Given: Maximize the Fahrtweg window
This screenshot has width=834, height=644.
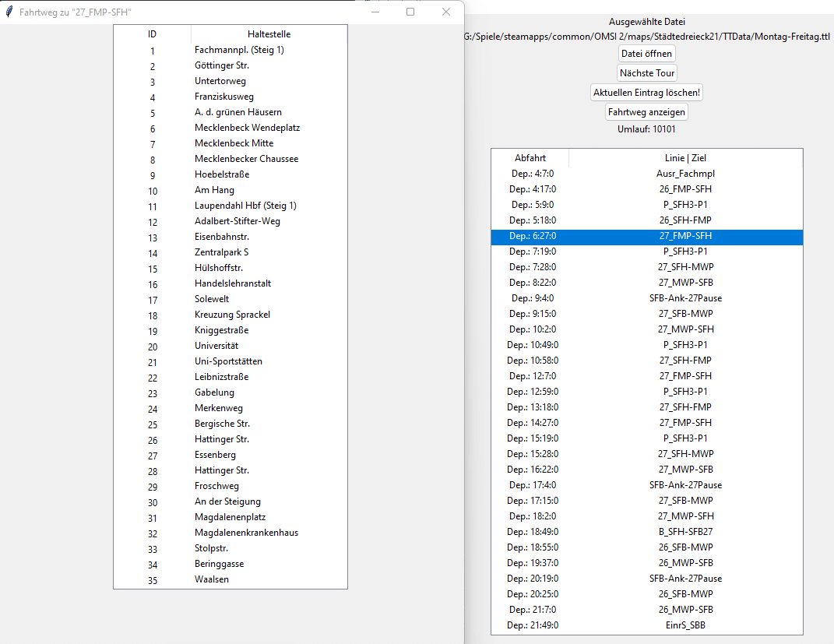Looking at the screenshot, I should [x=410, y=12].
